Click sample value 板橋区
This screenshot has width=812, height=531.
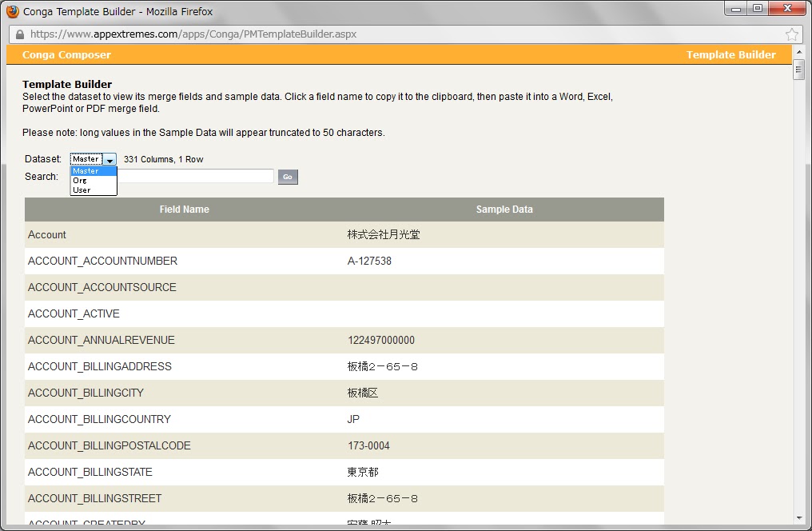[x=363, y=393]
